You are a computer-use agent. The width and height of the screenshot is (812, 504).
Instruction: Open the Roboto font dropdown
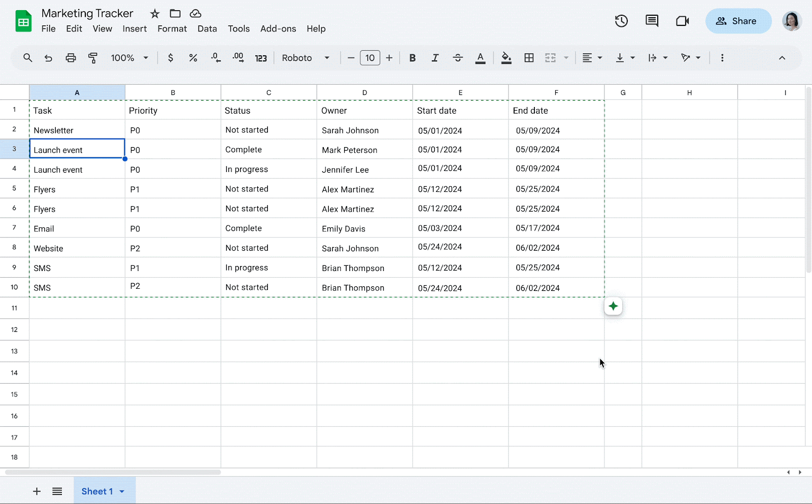point(306,58)
